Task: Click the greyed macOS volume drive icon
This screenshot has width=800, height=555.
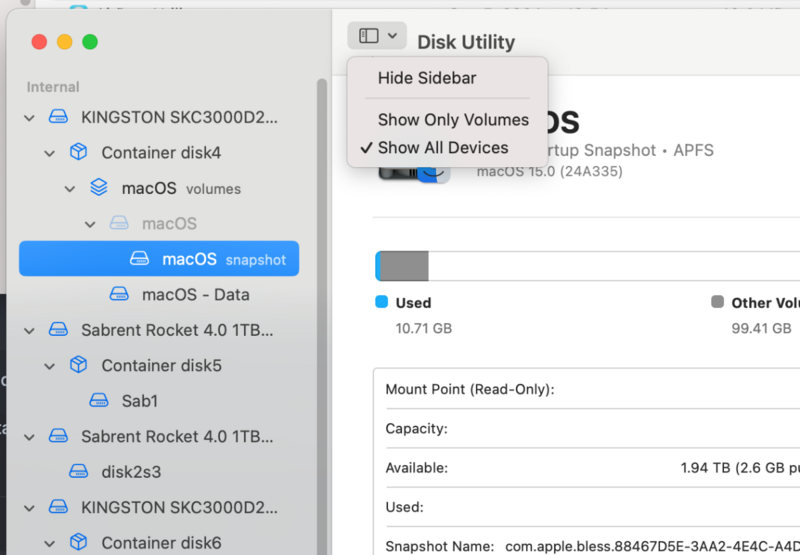Action: pyautogui.click(x=119, y=223)
